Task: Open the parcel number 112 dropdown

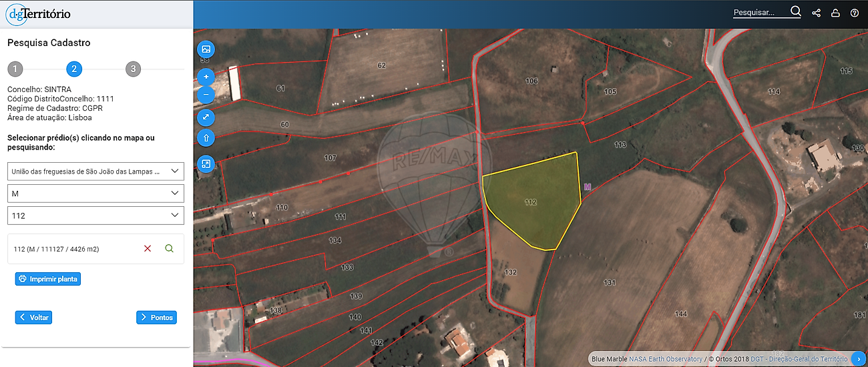Action: point(95,216)
